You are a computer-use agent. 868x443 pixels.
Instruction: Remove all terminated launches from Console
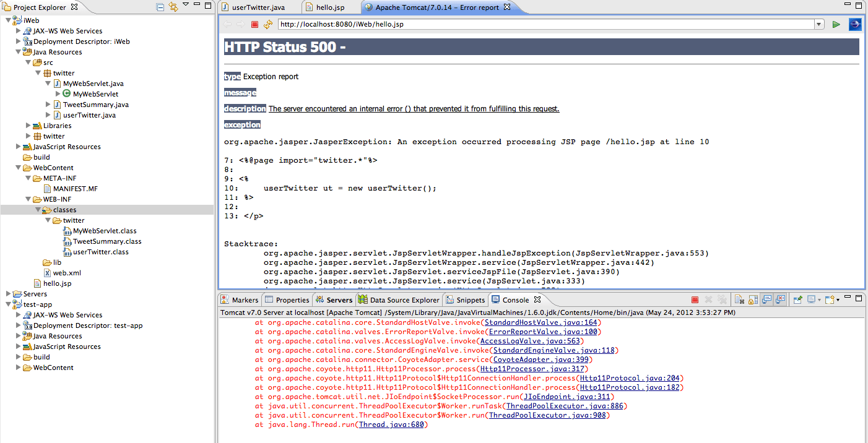[722, 299]
